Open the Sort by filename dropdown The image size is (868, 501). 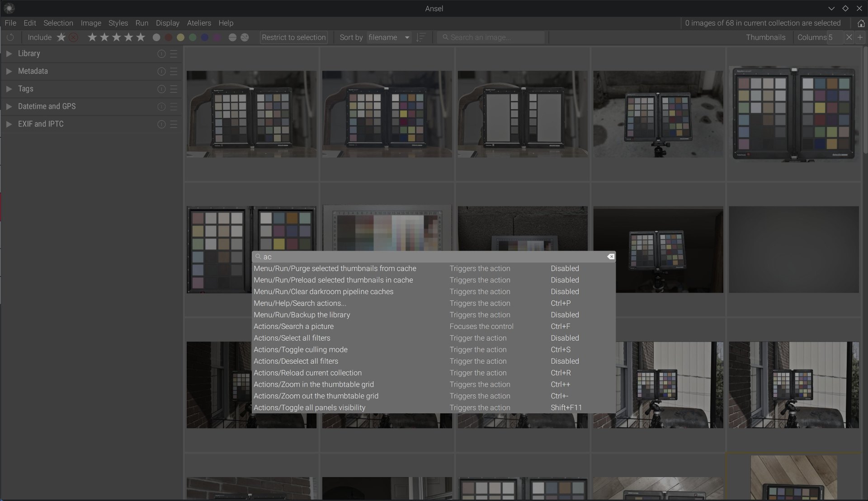389,37
